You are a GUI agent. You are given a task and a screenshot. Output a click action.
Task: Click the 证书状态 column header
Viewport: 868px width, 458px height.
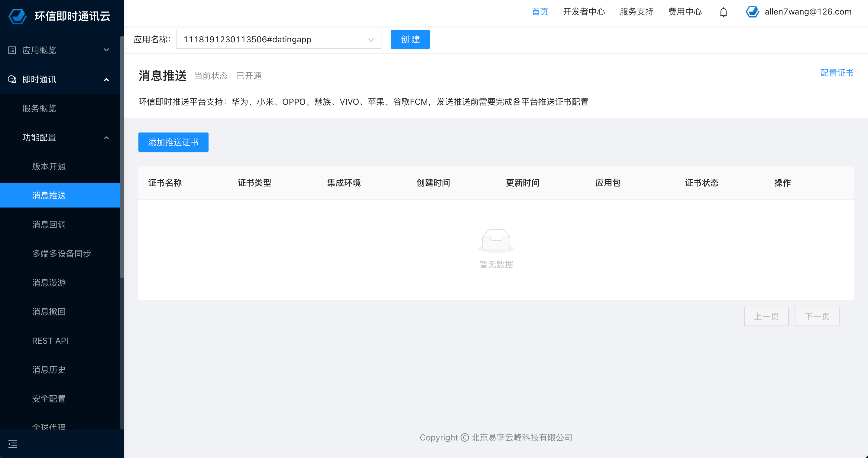coord(701,183)
